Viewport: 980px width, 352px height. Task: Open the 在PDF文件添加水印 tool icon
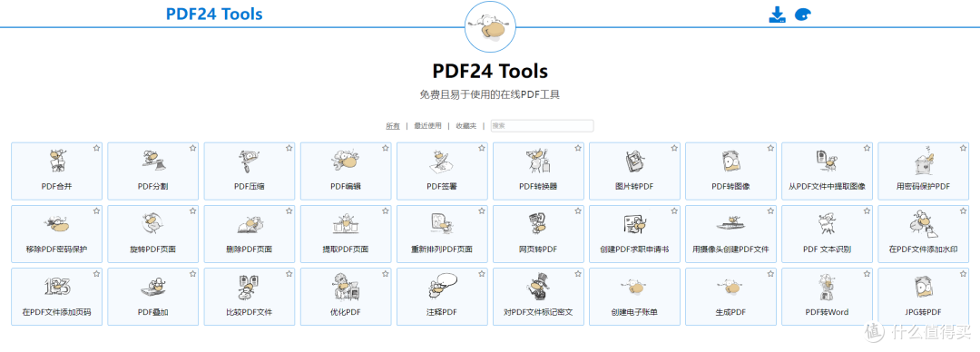tap(923, 224)
